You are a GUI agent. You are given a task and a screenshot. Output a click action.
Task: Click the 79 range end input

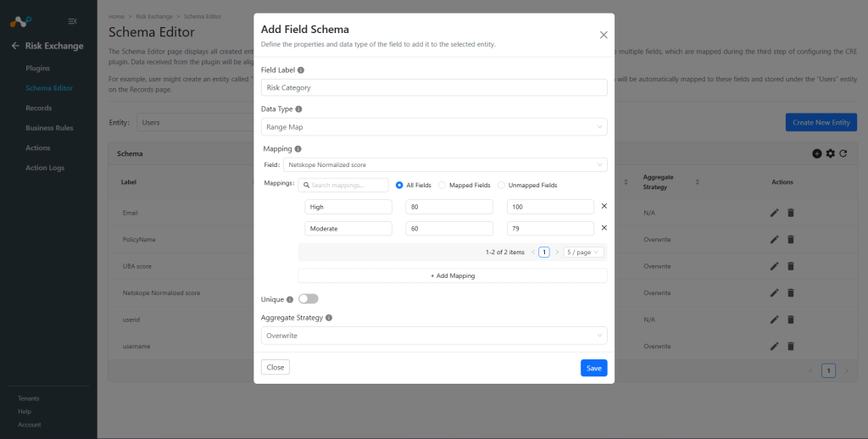pyautogui.click(x=550, y=229)
